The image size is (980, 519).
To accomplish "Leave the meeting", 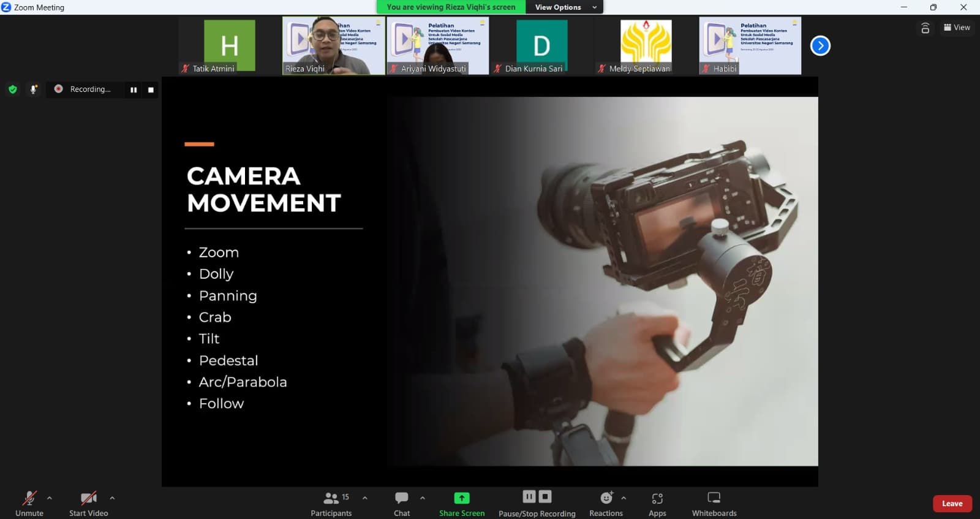I will click(x=952, y=504).
